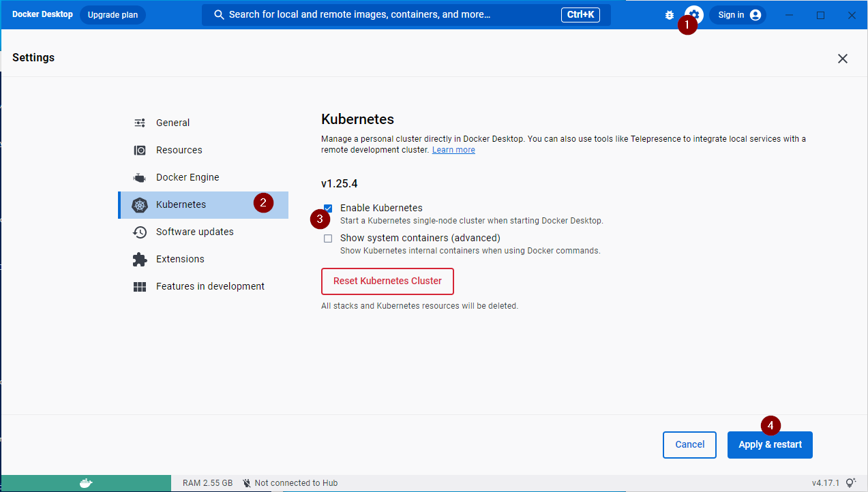Click the engine status progress bar at bottom left
Screen dimensions: 868x492
tap(85, 482)
